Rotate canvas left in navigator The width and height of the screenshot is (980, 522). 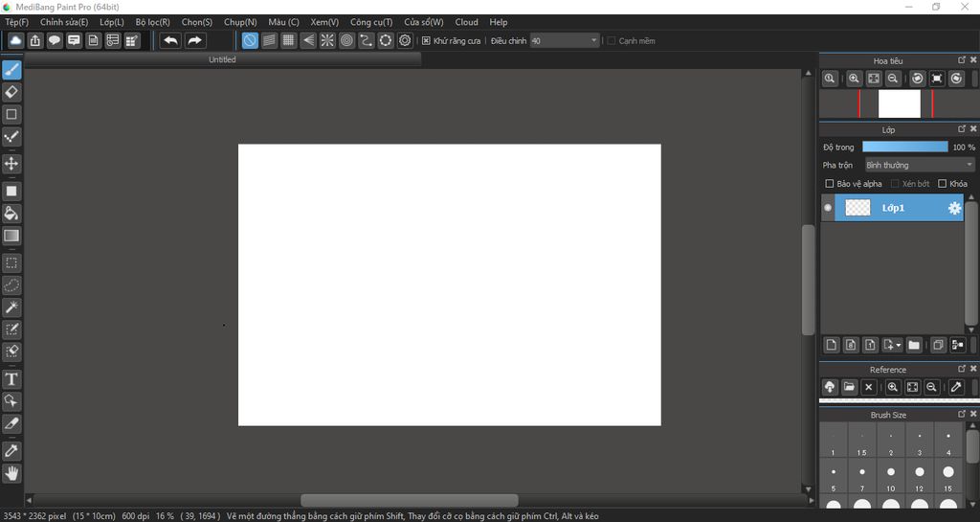click(918, 79)
